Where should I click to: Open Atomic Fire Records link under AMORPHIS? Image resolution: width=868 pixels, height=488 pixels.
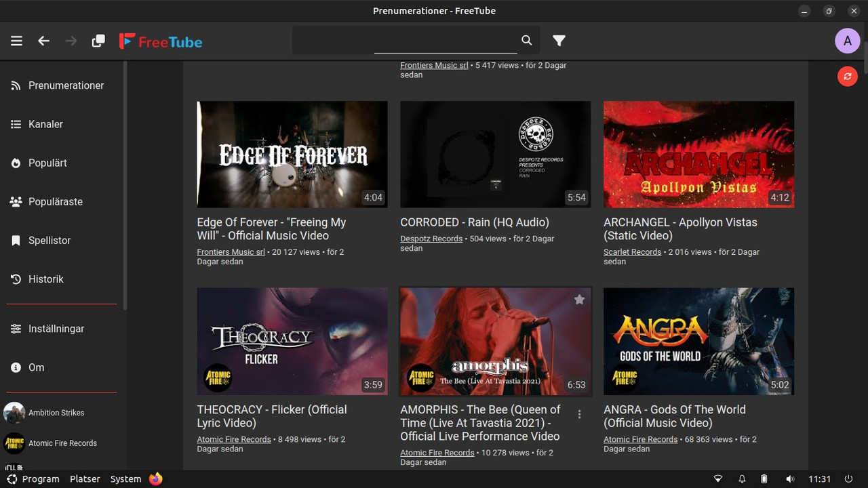[437, 453]
